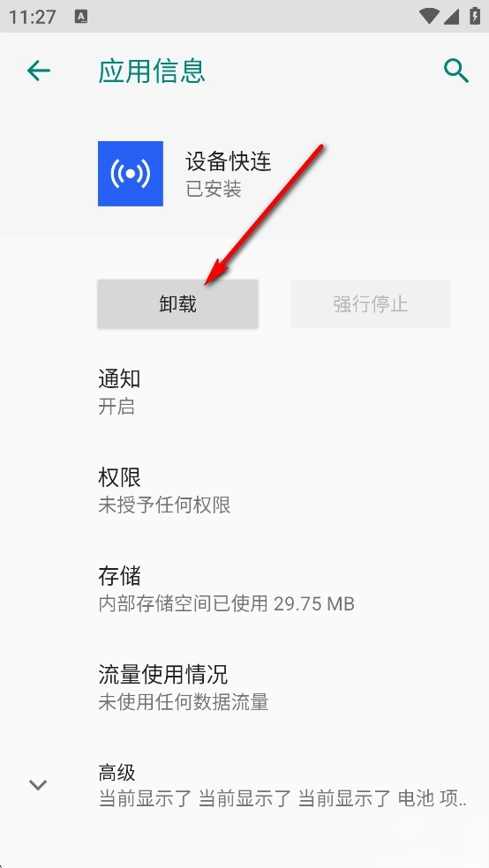The width and height of the screenshot is (489, 868).
Task: Tap the Wi-Fi status icon
Action: [x=429, y=16]
